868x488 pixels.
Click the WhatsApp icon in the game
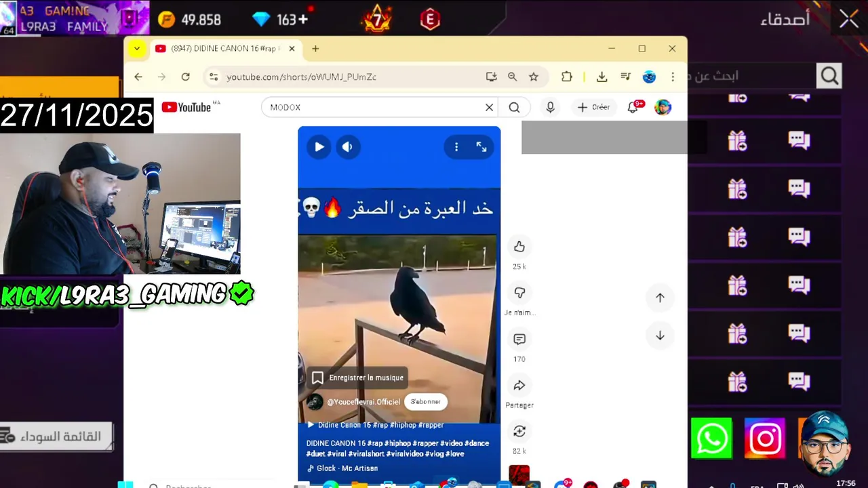[711, 439]
